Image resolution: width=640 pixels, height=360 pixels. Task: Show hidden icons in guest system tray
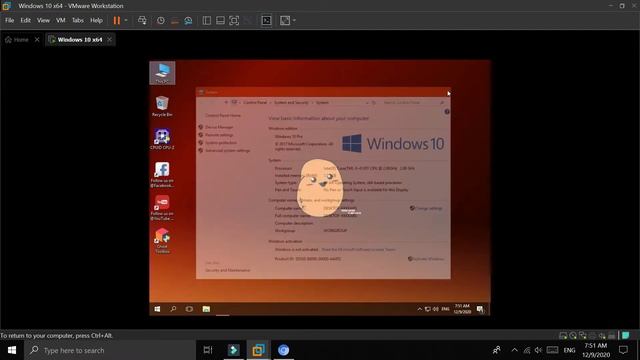coord(419,309)
